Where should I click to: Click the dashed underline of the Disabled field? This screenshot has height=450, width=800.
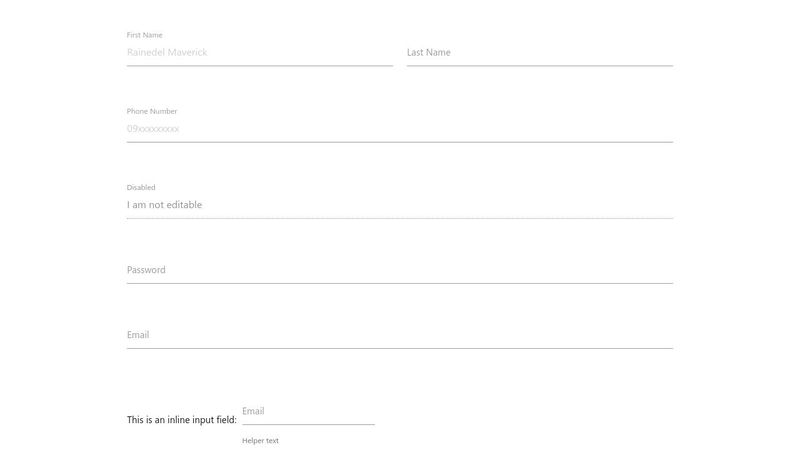pos(400,218)
